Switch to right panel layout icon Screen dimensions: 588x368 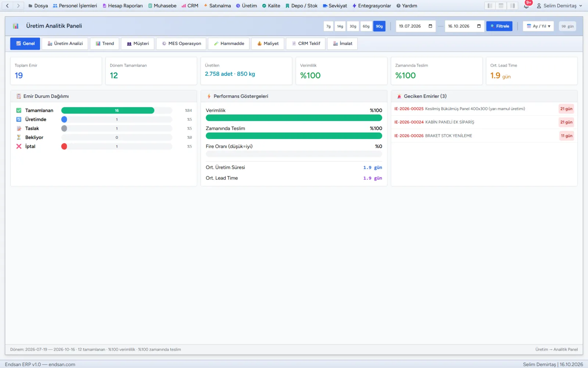coord(512,6)
